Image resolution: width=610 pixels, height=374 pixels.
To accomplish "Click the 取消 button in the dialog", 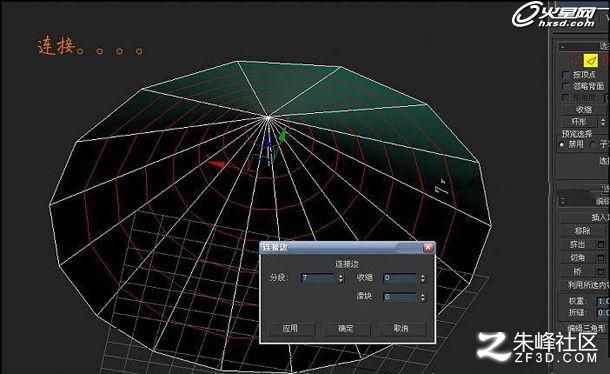I will point(401,328).
